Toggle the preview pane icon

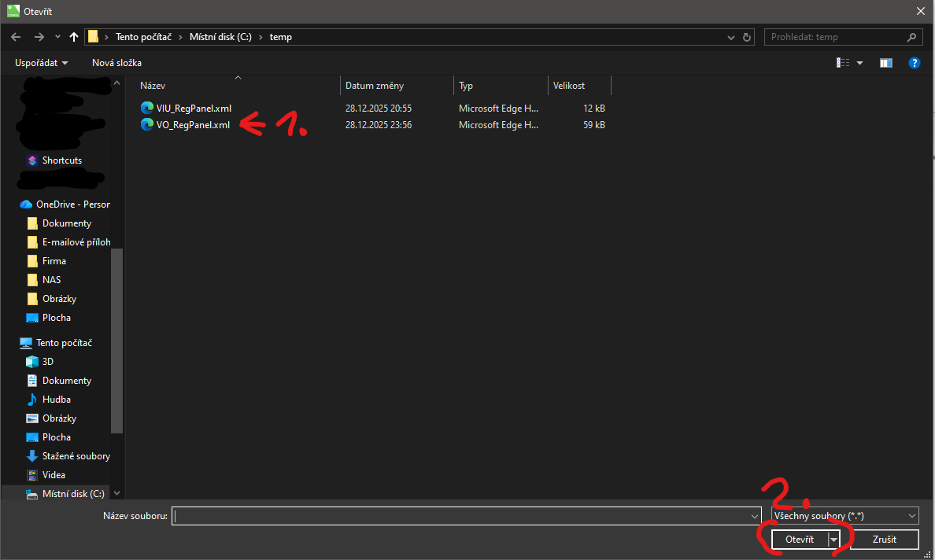click(885, 63)
